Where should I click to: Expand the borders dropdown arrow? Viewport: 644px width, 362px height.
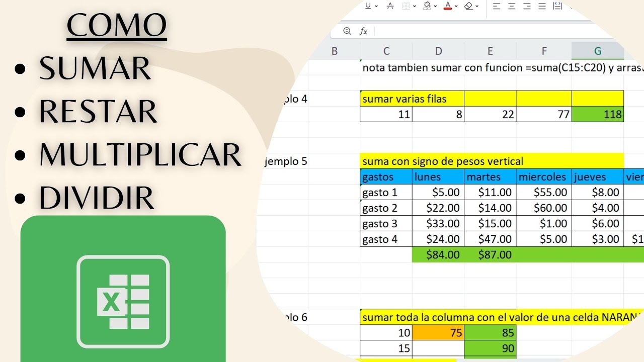coord(415,6)
